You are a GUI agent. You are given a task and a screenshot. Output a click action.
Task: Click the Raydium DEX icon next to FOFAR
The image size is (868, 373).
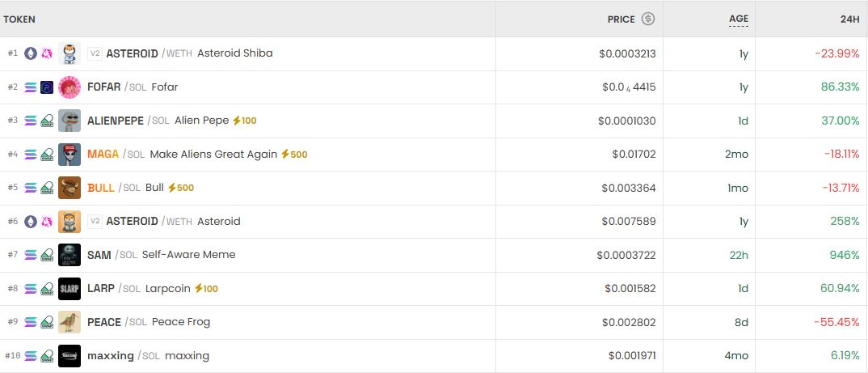click(x=47, y=87)
